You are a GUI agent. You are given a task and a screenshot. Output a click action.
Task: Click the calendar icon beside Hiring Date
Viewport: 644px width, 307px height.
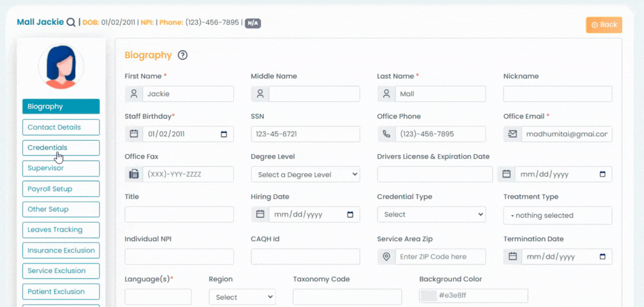(x=260, y=214)
